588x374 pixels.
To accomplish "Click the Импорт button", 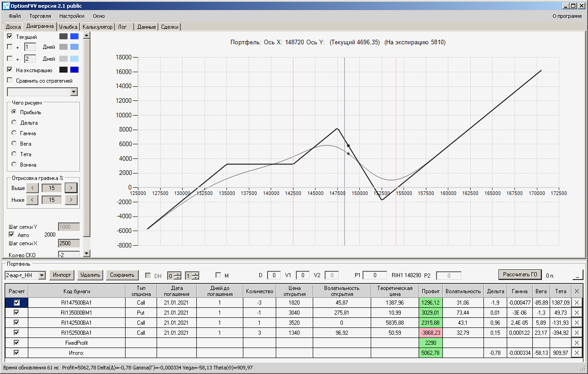I will (62, 275).
